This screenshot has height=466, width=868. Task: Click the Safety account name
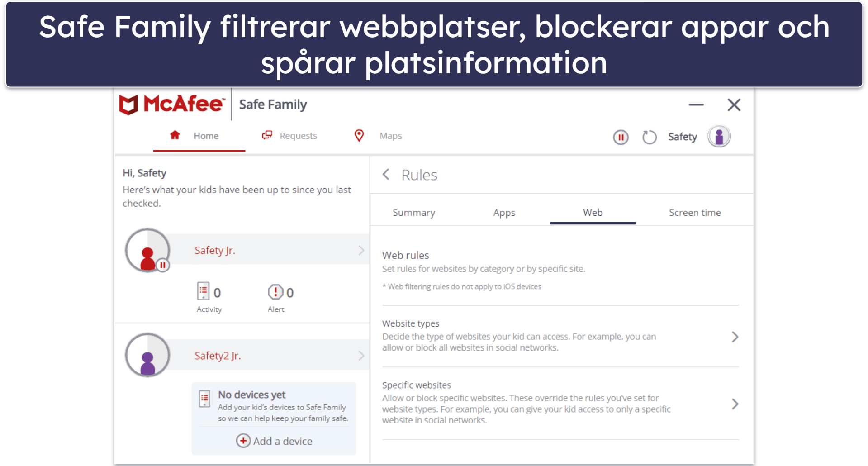683,137
